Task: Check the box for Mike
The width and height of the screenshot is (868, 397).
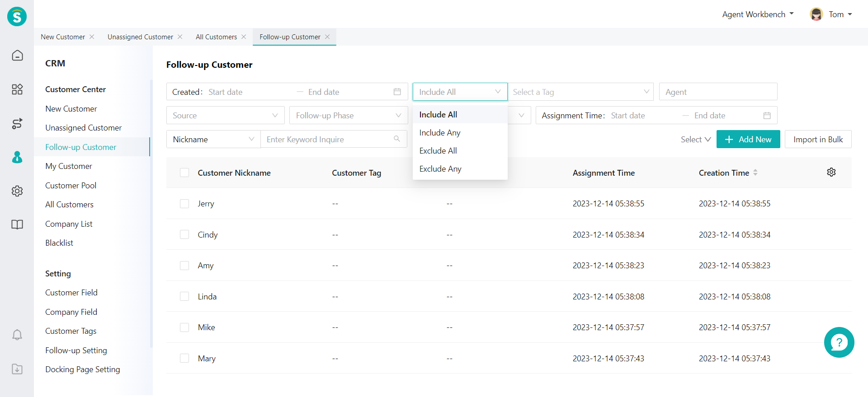Action: tap(184, 327)
